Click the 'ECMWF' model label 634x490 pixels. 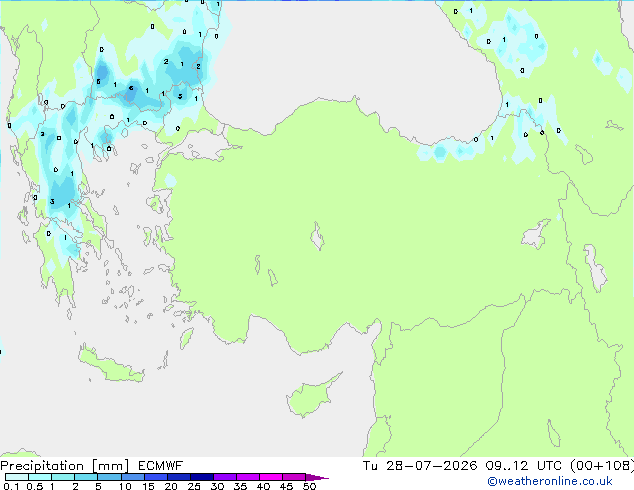click(x=160, y=466)
